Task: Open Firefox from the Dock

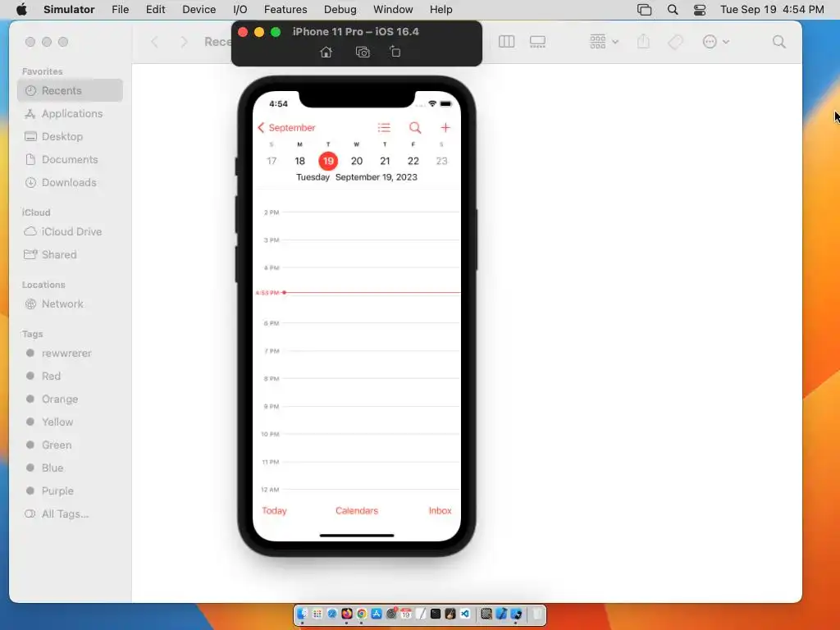Action: (347, 614)
